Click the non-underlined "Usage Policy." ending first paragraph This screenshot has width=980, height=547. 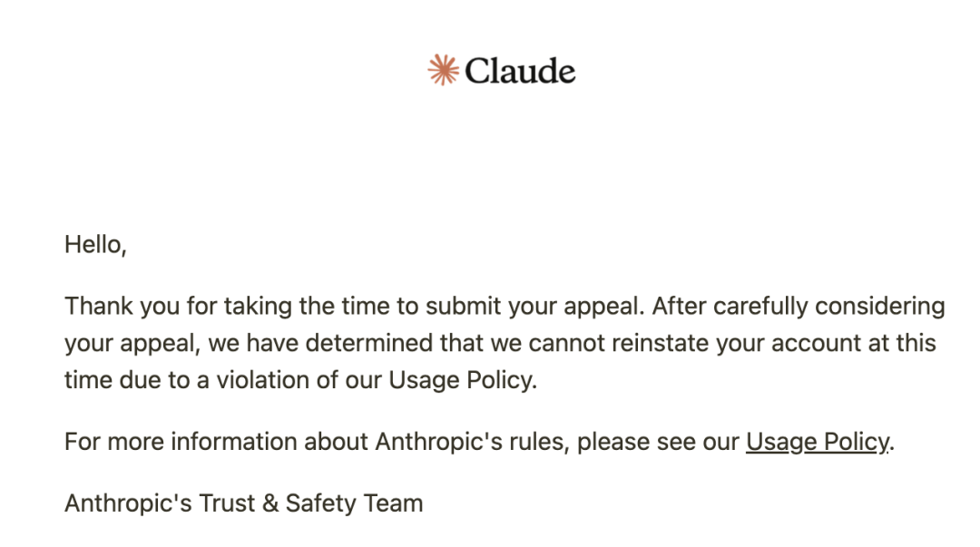[x=463, y=380]
